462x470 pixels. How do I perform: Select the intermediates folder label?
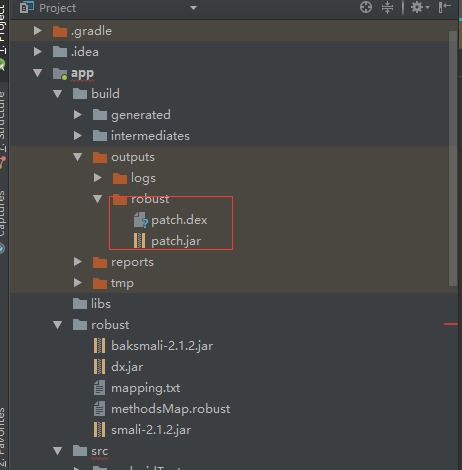(x=150, y=136)
